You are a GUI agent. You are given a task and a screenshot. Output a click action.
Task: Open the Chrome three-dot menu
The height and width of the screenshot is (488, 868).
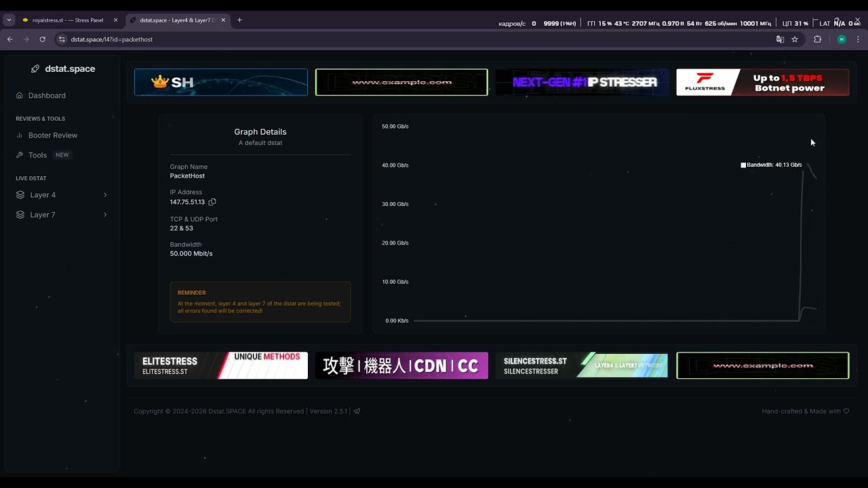[857, 39]
